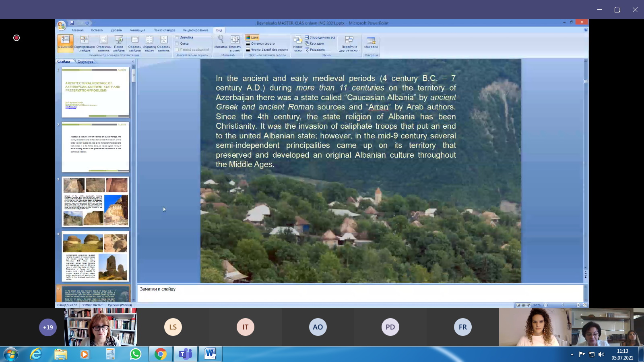Click the Office button in PowerPoint
The height and width of the screenshot is (362, 644).
[x=61, y=25]
